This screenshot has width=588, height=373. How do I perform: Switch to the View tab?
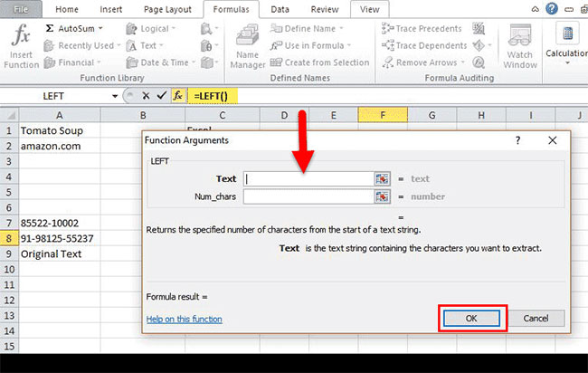pyautogui.click(x=369, y=9)
